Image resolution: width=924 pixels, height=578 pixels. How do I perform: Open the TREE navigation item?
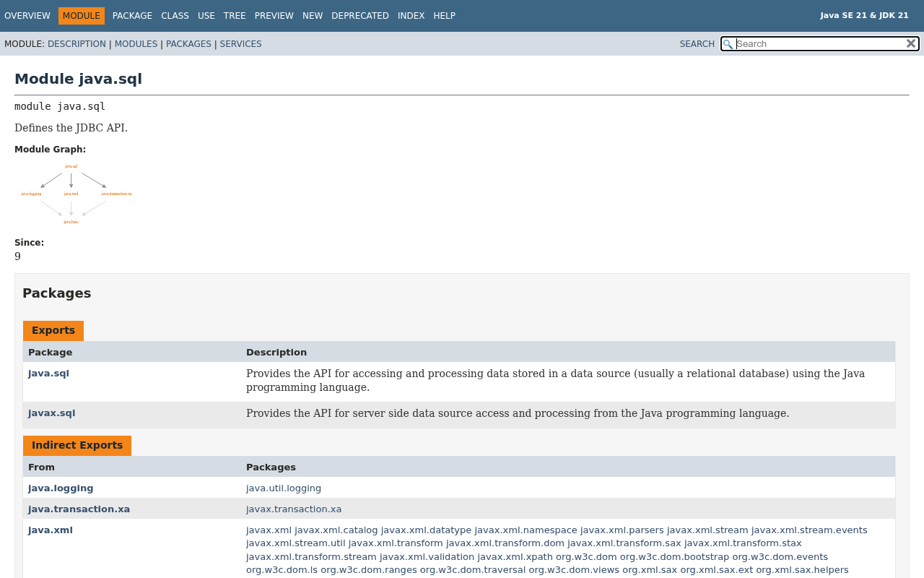pos(235,16)
